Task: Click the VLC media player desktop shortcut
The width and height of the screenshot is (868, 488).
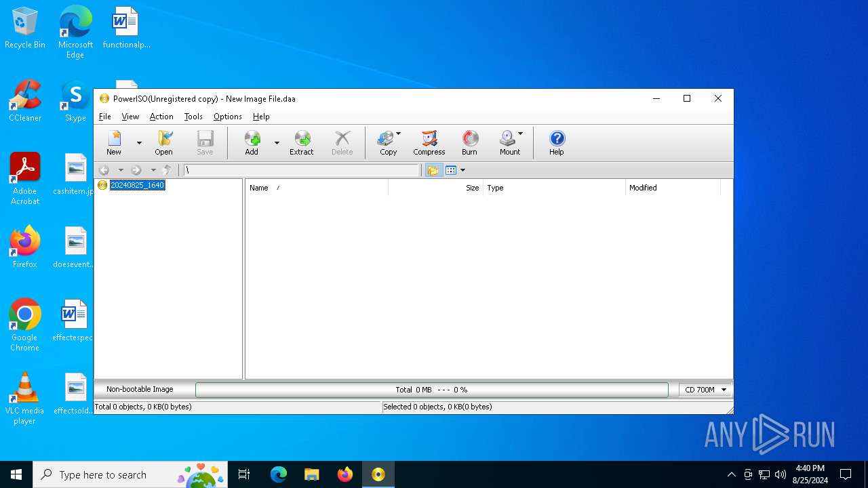Action: [25, 399]
